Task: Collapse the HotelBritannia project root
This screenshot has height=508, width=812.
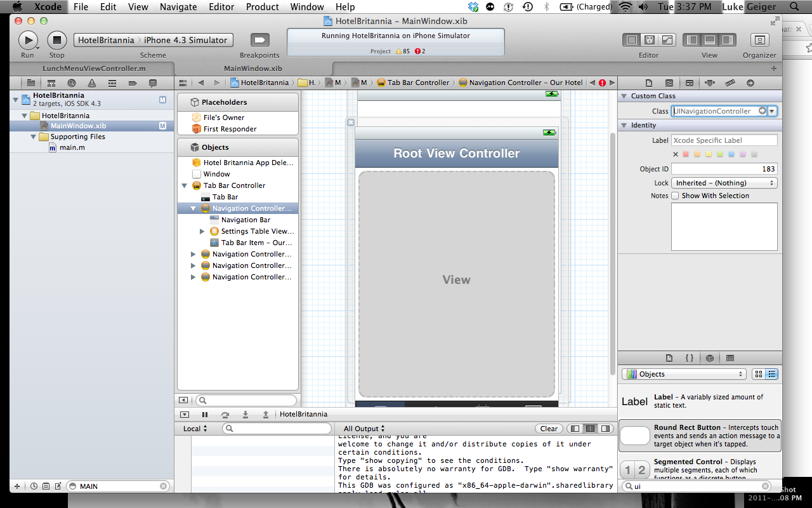Action: [16, 99]
